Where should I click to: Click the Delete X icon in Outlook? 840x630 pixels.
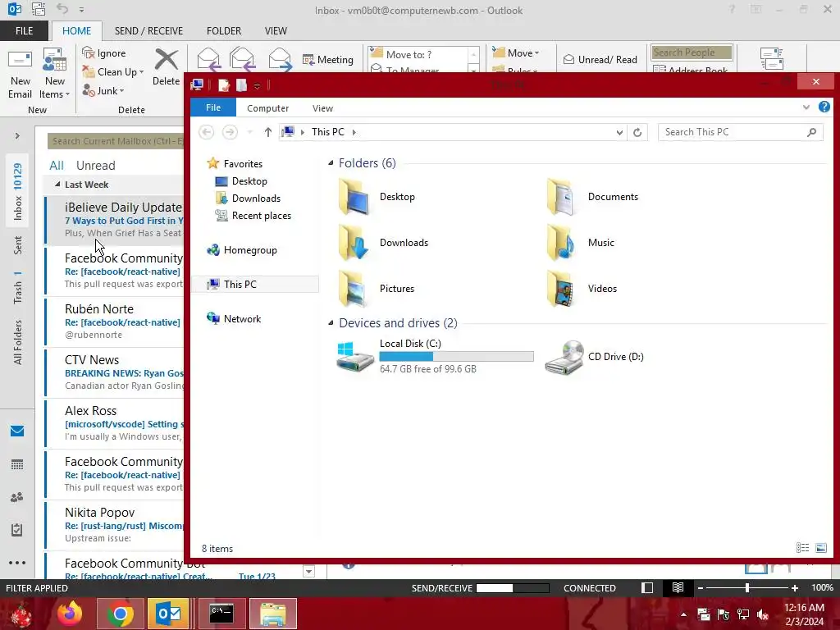point(166,60)
